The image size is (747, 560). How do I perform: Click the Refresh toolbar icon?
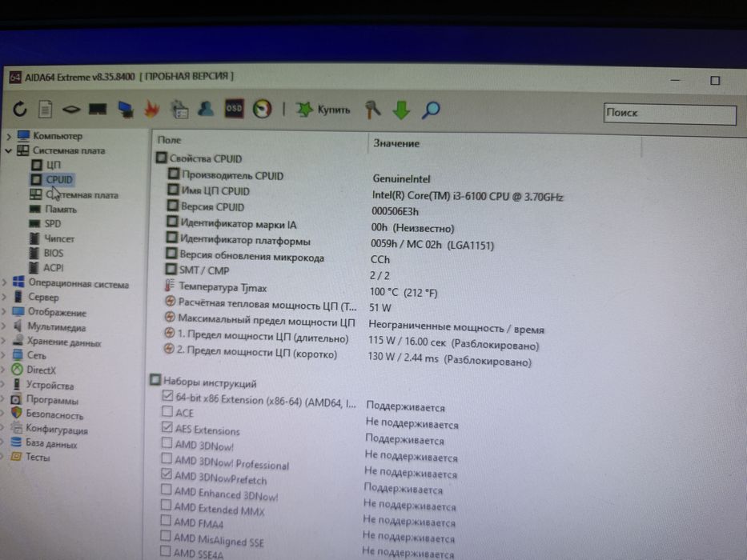tap(20, 109)
